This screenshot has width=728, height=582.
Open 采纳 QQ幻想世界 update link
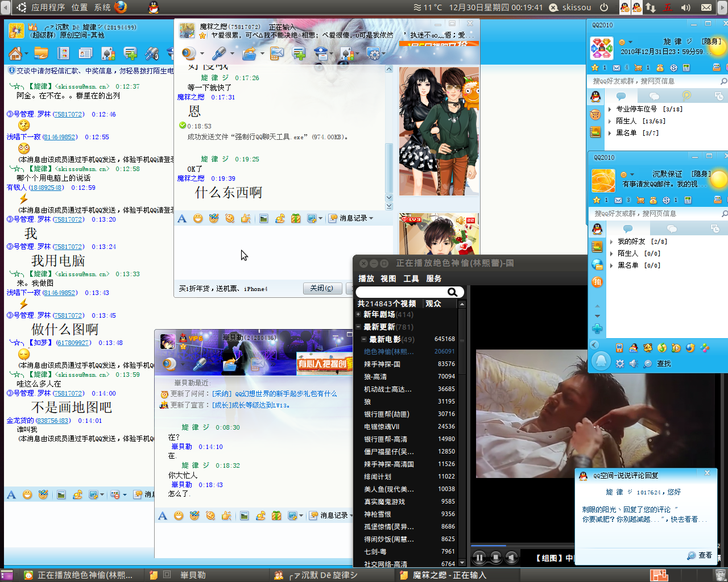pos(274,393)
